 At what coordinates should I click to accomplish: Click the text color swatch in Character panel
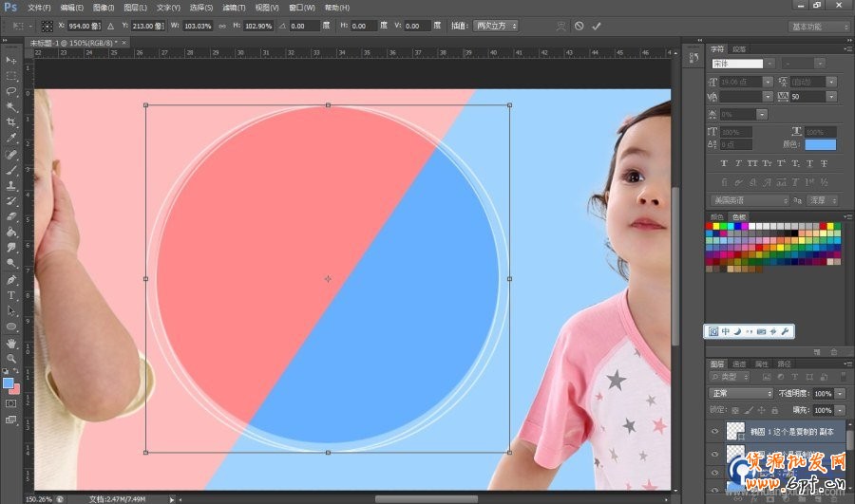click(x=820, y=144)
